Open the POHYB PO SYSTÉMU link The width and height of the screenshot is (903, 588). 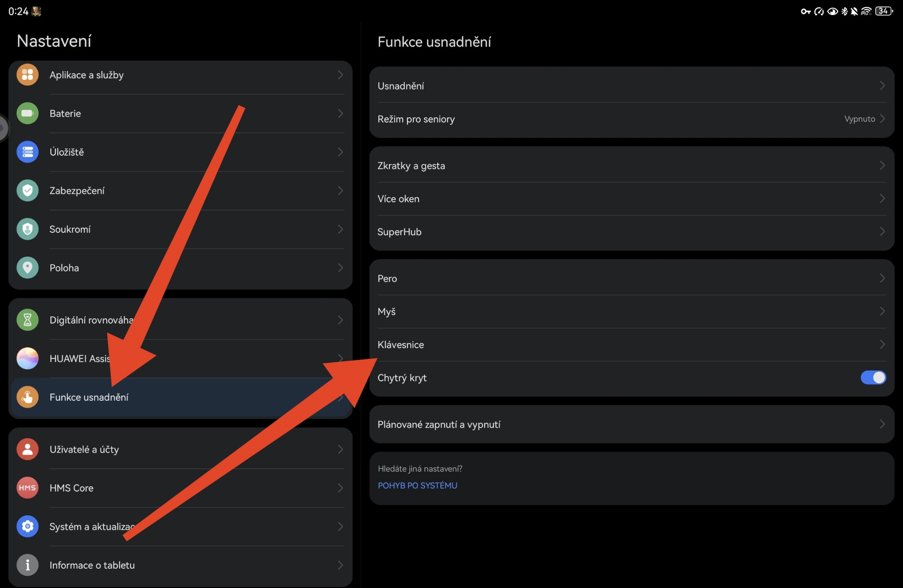point(418,485)
